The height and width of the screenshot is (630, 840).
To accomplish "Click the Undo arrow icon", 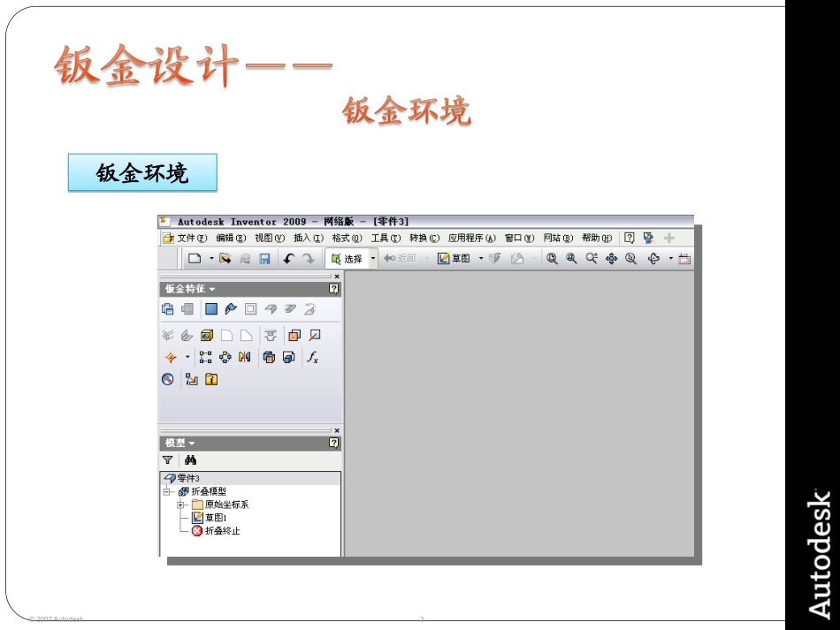I will click(289, 259).
